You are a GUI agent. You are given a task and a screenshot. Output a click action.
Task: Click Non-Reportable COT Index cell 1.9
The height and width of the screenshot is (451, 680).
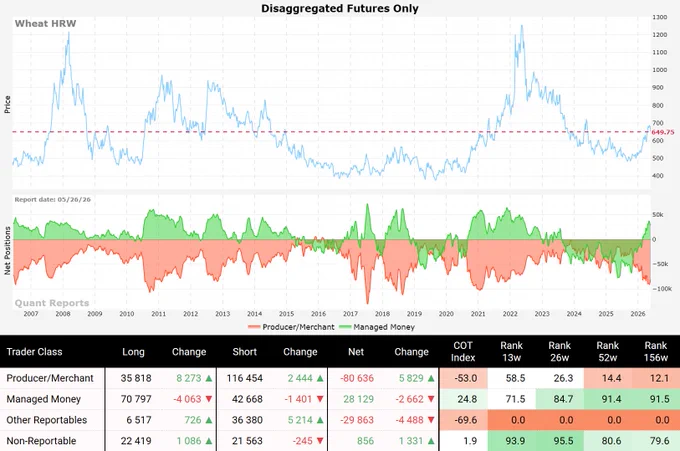(463, 441)
